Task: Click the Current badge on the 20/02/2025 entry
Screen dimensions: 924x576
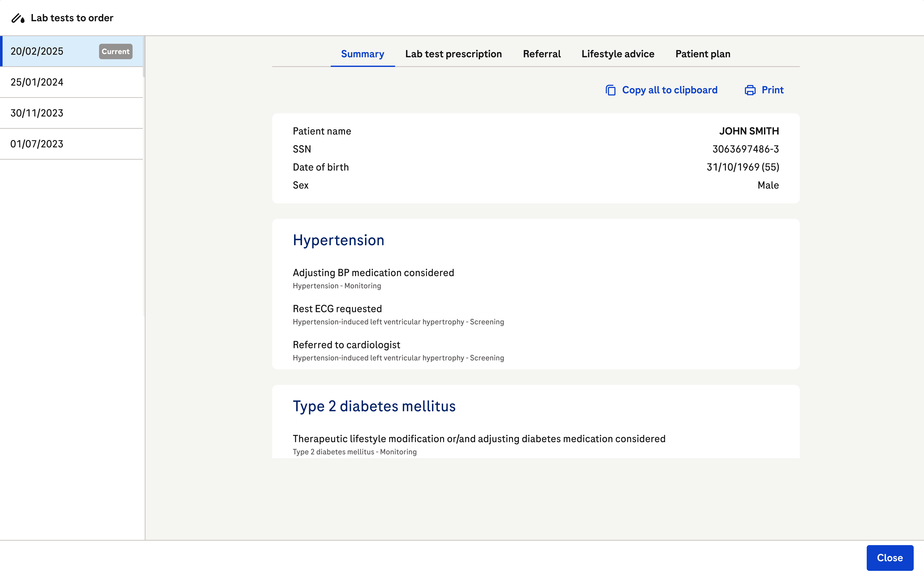Action: [115, 51]
